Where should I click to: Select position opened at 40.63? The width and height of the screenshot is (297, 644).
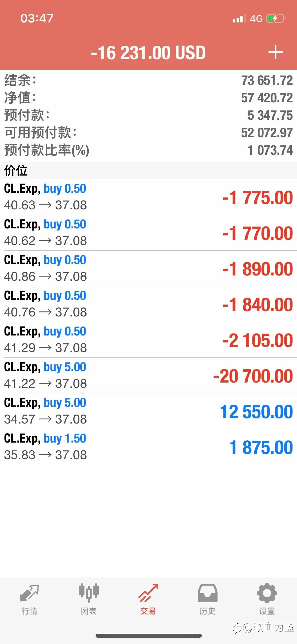point(148,197)
